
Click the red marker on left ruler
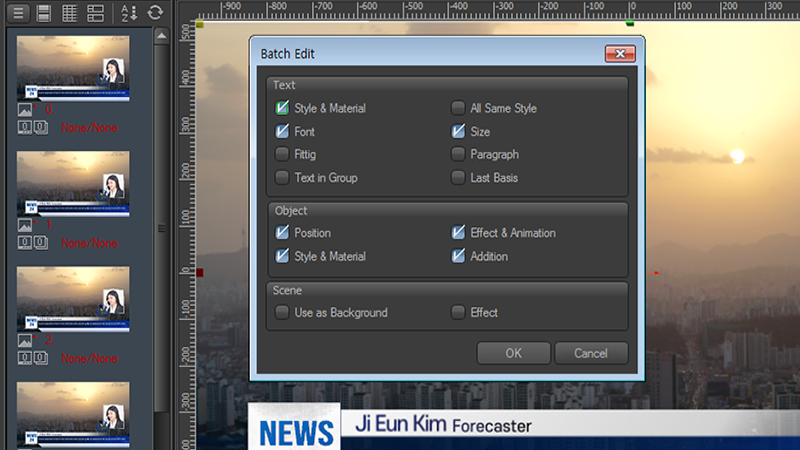coord(199,273)
